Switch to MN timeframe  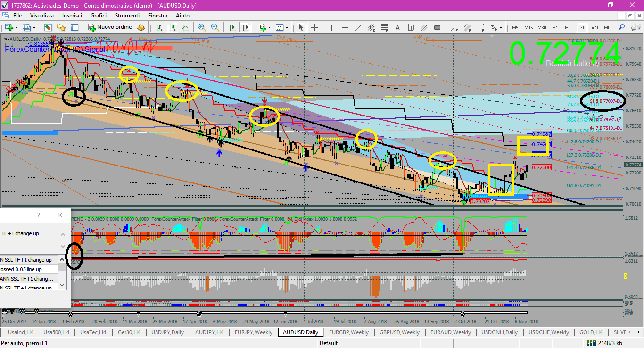(x=608, y=27)
